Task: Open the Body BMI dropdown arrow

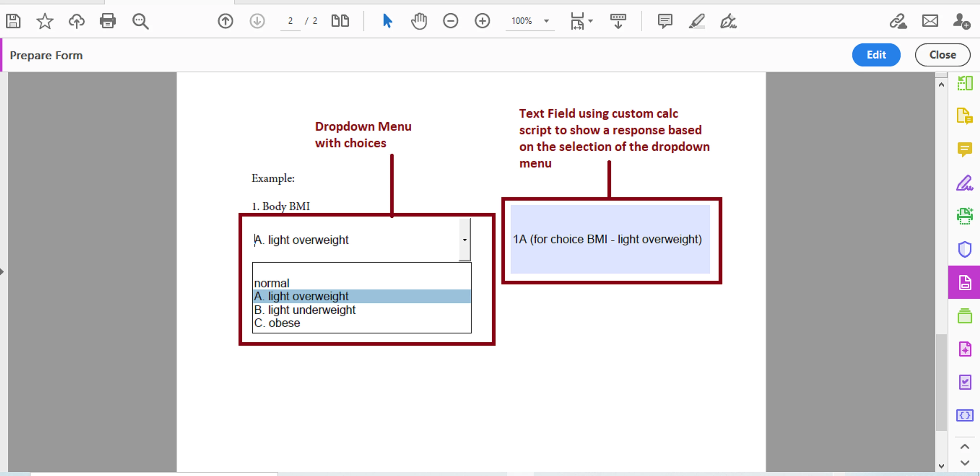Action: (x=464, y=240)
